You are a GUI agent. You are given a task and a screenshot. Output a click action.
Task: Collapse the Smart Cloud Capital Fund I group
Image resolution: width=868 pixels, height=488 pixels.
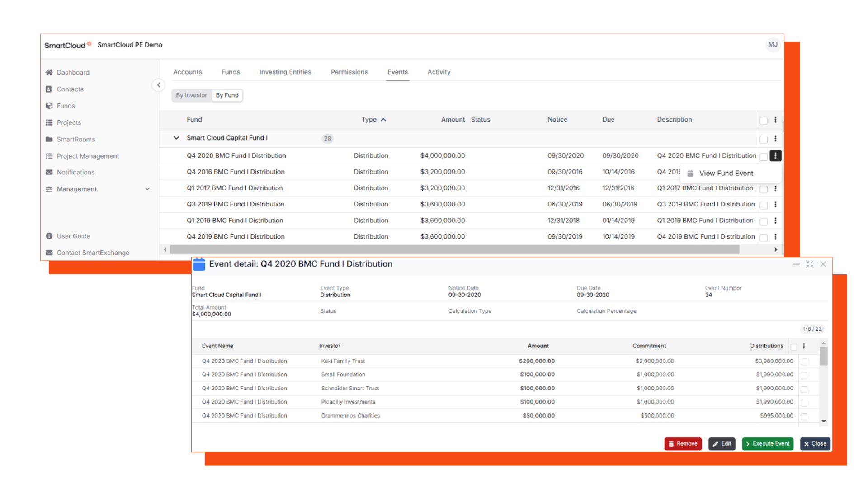click(176, 138)
